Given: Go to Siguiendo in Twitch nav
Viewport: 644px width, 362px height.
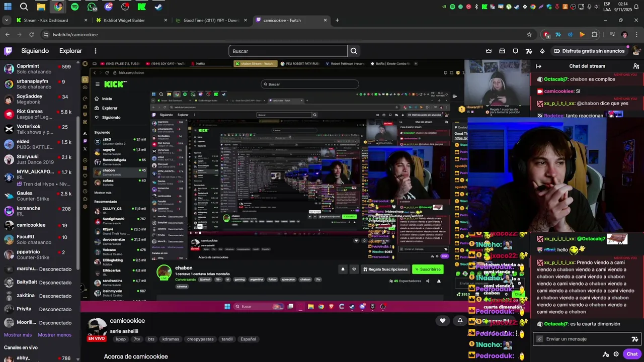Looking at the screenshot, I should [x=35, y=51].
